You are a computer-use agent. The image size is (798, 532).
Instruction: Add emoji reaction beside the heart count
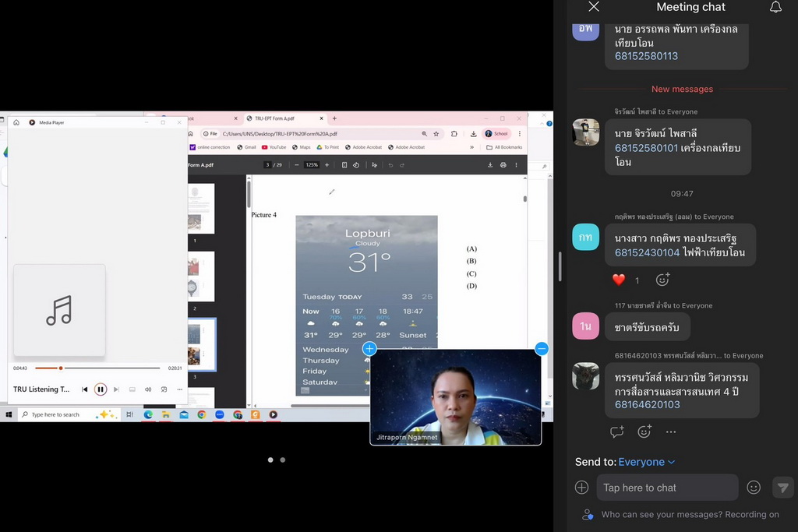point(662,279)
